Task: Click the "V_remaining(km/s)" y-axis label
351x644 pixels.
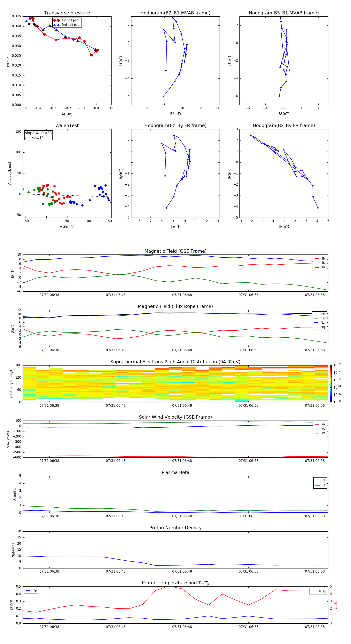Action: click(10, 173)
